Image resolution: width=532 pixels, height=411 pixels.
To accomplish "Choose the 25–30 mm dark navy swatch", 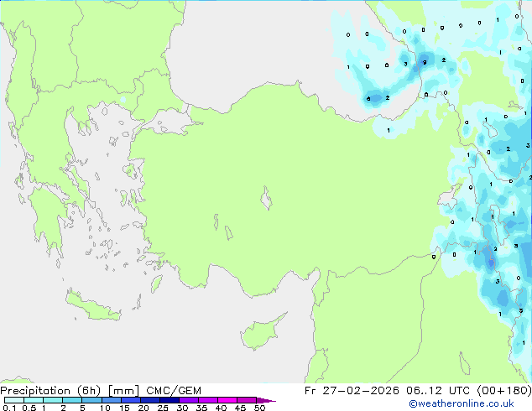I will point(170,400).
